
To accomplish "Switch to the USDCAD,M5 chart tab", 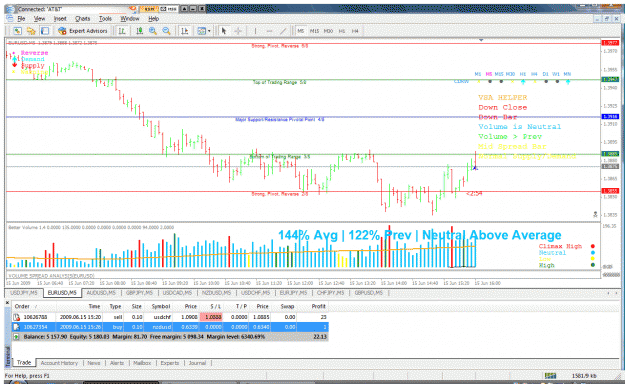I will tap(177, 293).
